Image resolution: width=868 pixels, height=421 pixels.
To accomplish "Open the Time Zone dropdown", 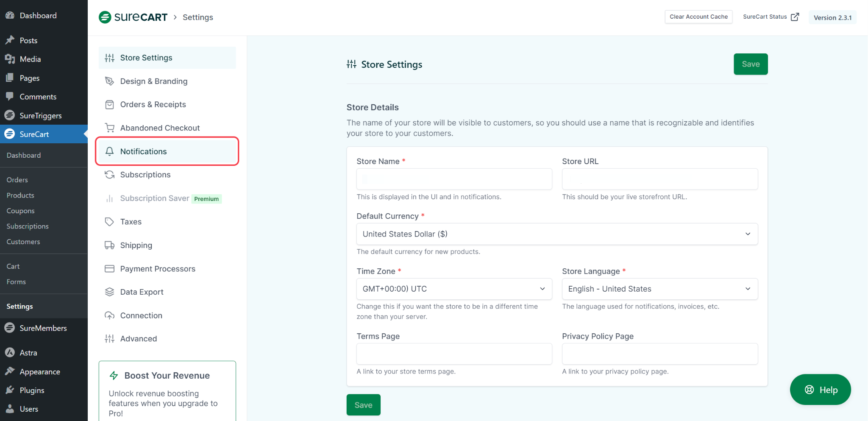I will click(x=454, y=289).
